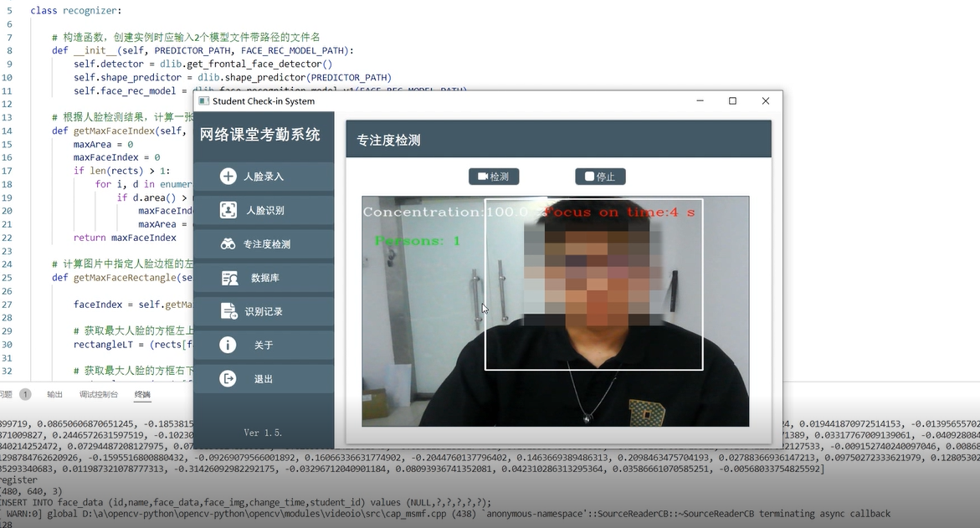The width and height of the screenshot is (980, 528).
Task: Click the 退出 exit icon
Action: [x=228, y=379]
